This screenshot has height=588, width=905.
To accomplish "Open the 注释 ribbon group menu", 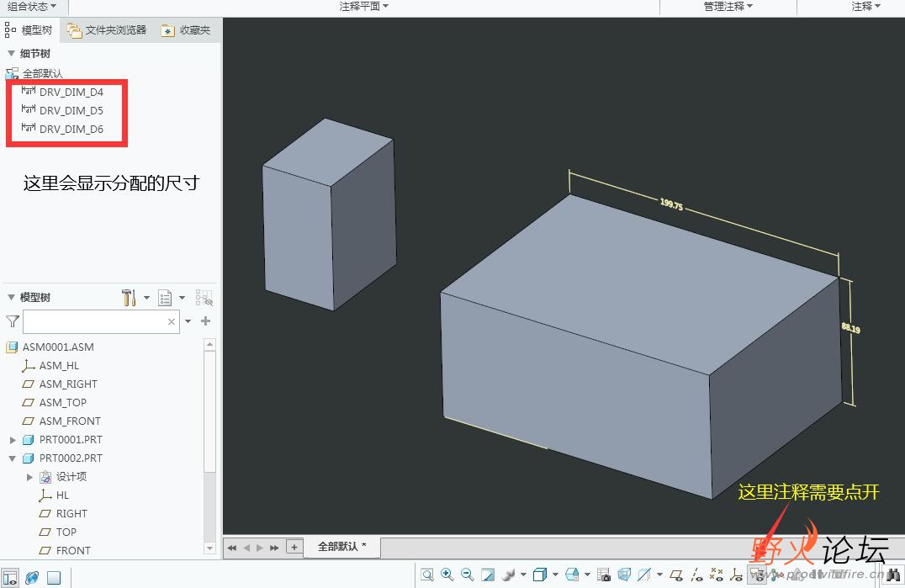I will [x=865, y=7].
